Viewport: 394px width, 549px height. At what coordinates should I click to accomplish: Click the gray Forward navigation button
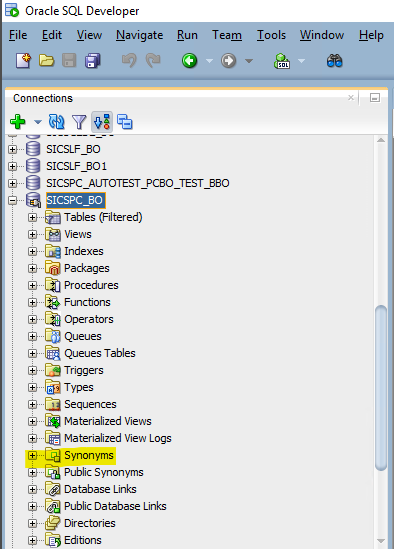click(x=228, y=61)
